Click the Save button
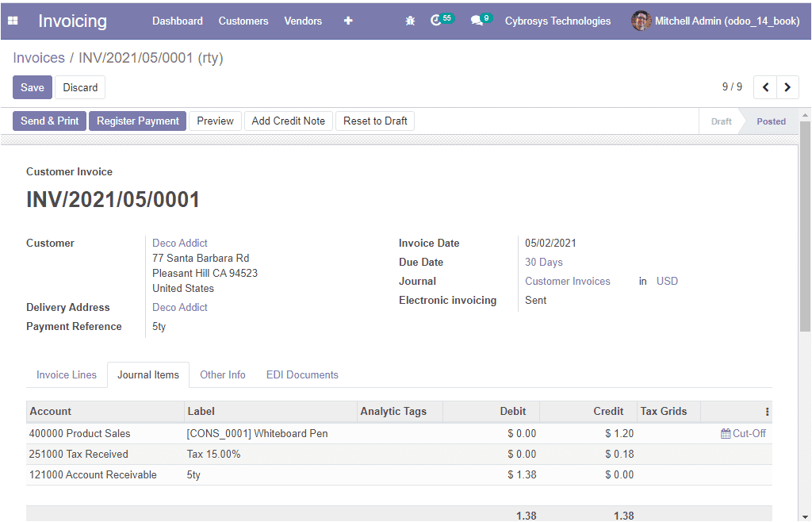Viewport: 812px width, 522px height. [32, 87]
